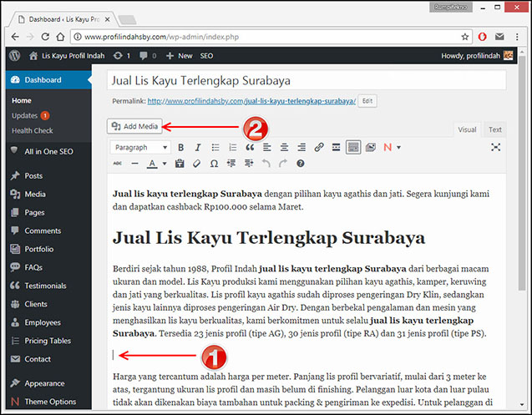Image resolution: width=532 pixels, height=415 pixels.
Task: Apply blockquote formatting
Action: pyautogui.click(x=250, y=147)
